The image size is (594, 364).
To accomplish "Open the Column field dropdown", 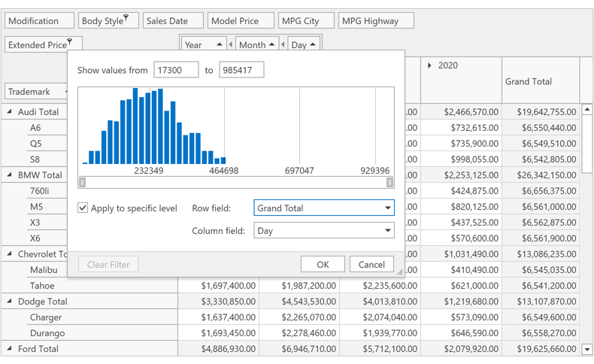I will point(388,231).
